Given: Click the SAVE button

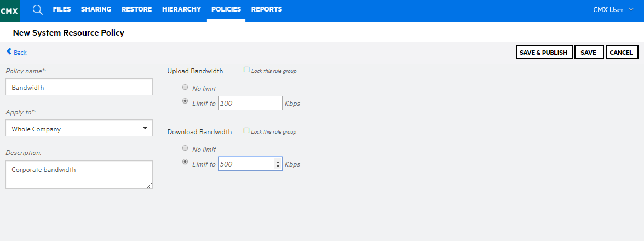Looking at the screenshot, I should (589, 52).
